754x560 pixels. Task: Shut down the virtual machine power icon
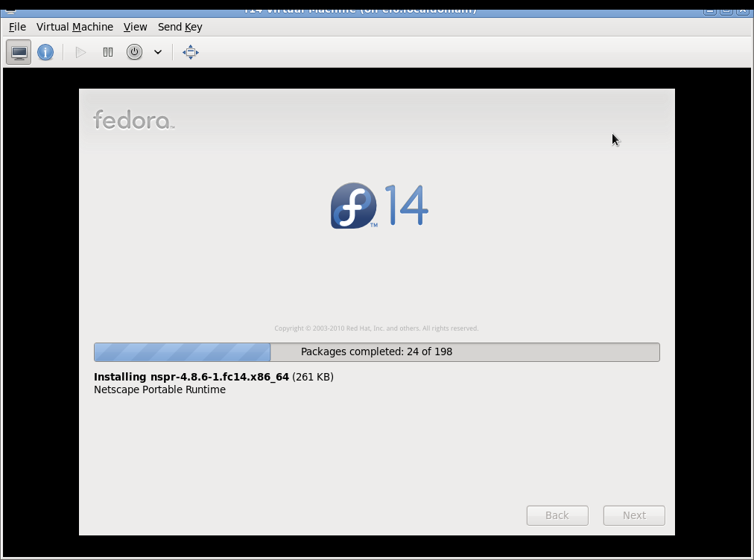coord(135,52)
